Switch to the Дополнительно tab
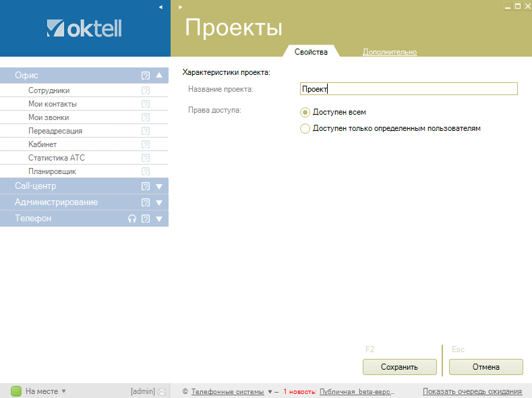The width and height of the screenshot is (532, 398). click(x=390, y=52)
